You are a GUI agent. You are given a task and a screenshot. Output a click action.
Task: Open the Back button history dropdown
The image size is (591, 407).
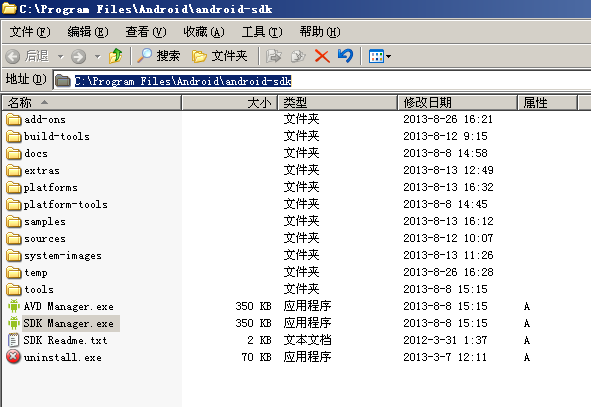[x=60, y=57]
